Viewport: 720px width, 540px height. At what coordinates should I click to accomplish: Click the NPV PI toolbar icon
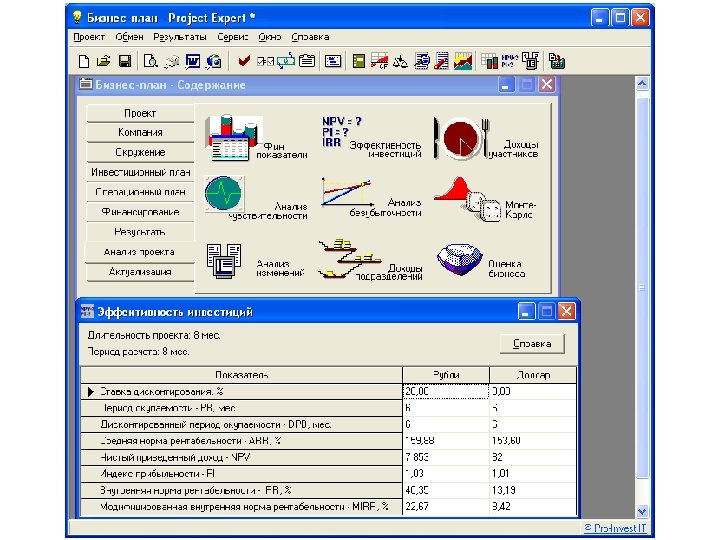(510, 61)
